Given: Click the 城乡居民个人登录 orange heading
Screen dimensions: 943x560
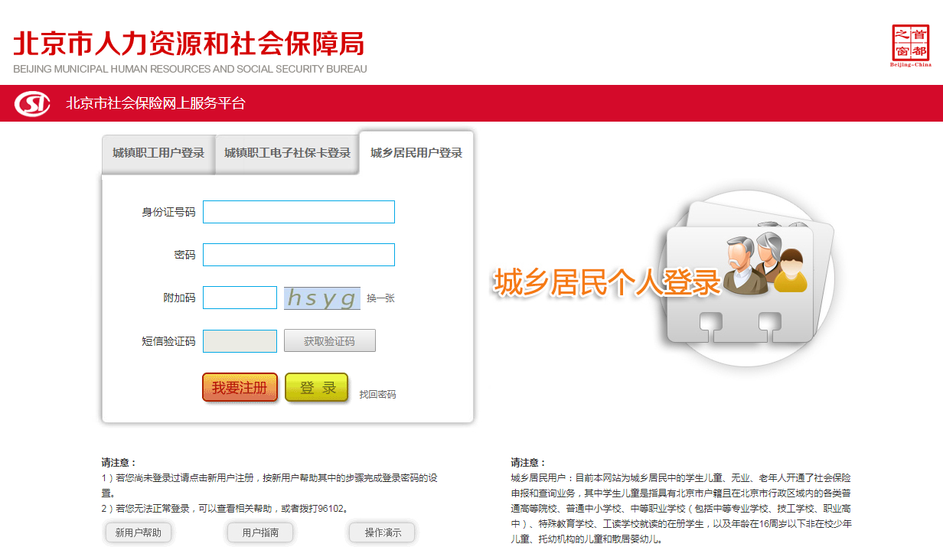Looking at the screenshot, I should (x=607, y=282).
